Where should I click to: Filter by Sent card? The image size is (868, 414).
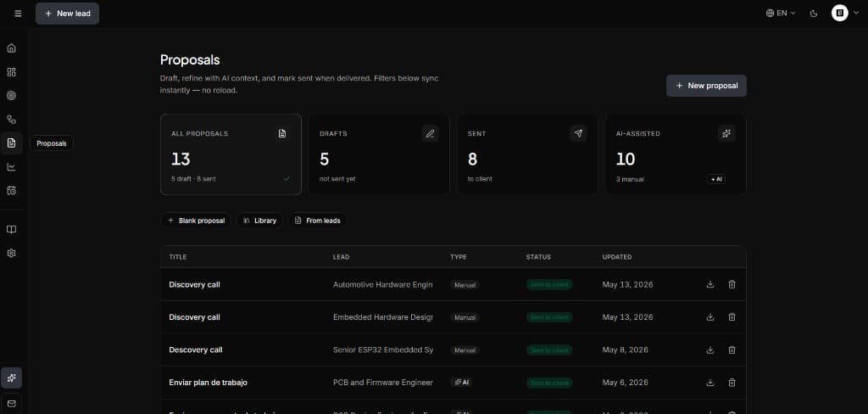coord(527,154)
